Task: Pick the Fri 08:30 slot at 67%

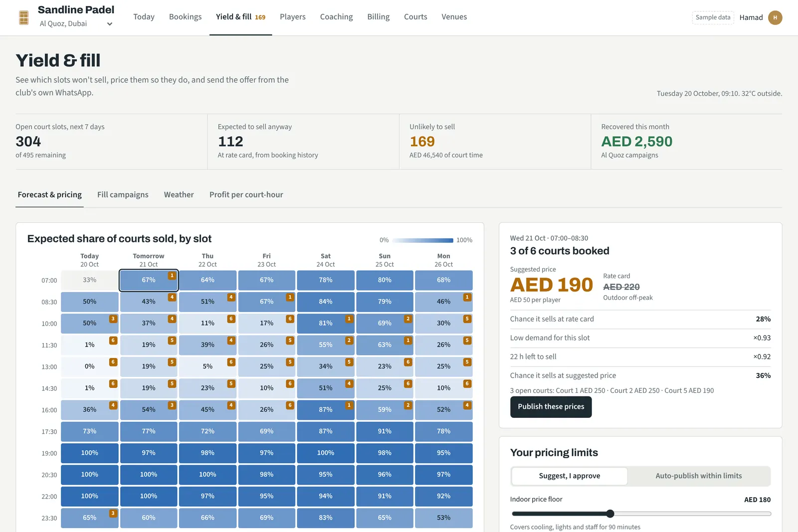Action: click(266, 302)
